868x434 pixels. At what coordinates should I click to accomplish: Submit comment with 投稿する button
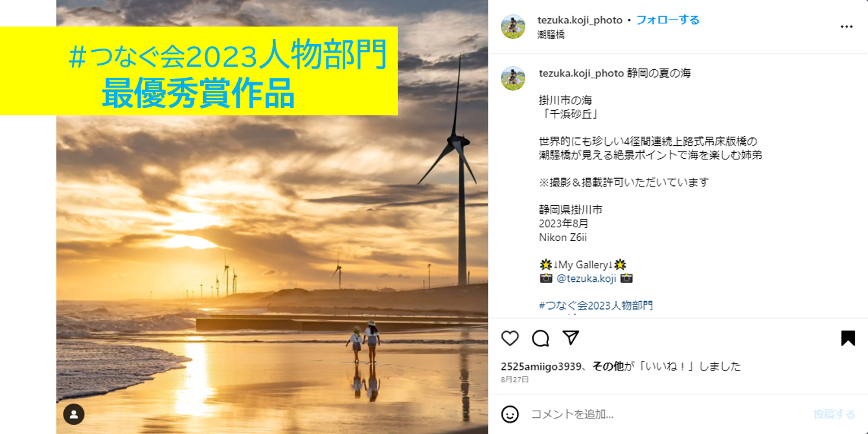pos(834,415)
